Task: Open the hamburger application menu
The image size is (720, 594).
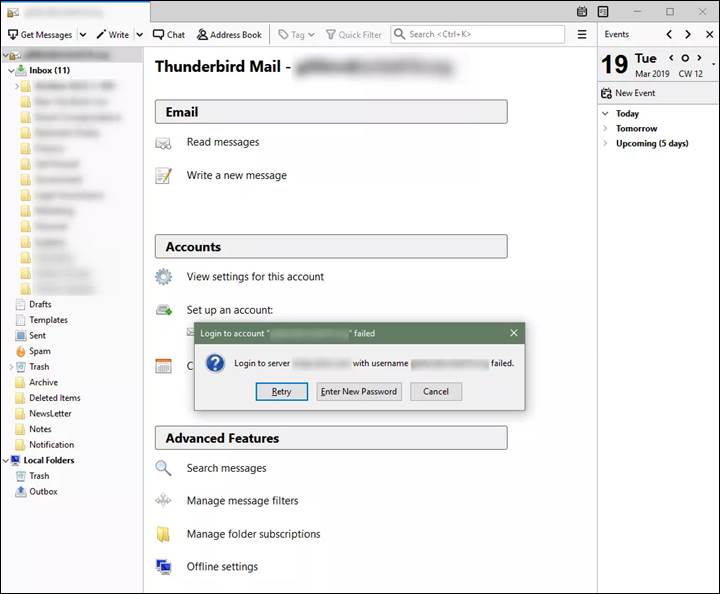Action: 582,34
